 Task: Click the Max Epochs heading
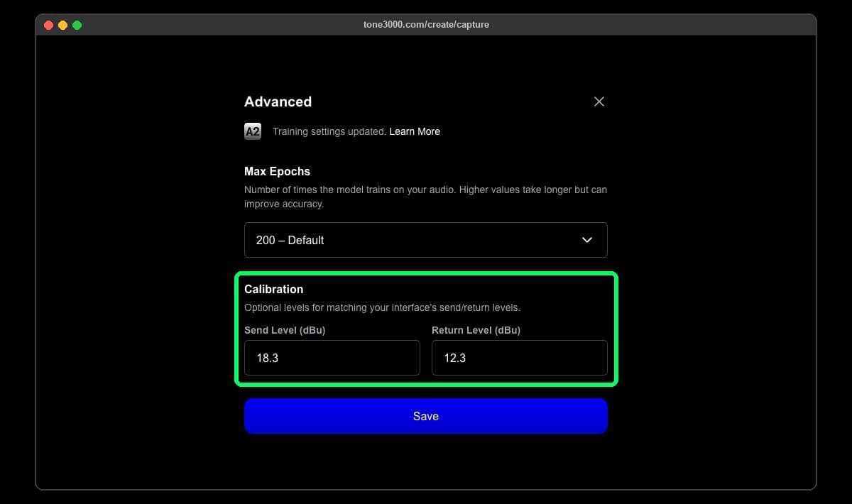pos(277,171)
